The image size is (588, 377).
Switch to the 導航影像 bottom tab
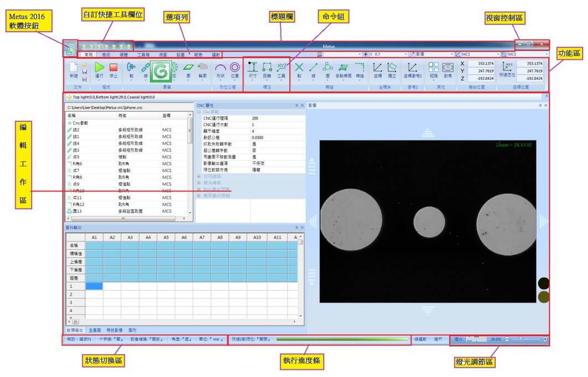[x=115, y=330]
